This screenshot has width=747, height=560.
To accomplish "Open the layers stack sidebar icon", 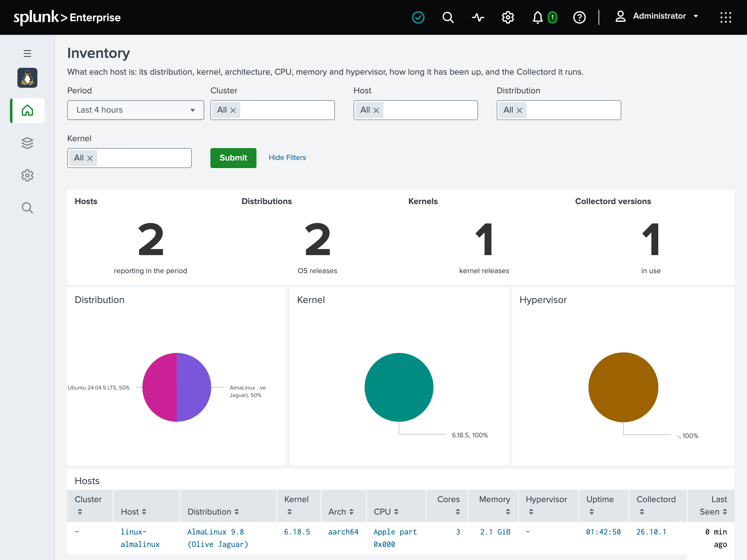I will pos(27,143).
